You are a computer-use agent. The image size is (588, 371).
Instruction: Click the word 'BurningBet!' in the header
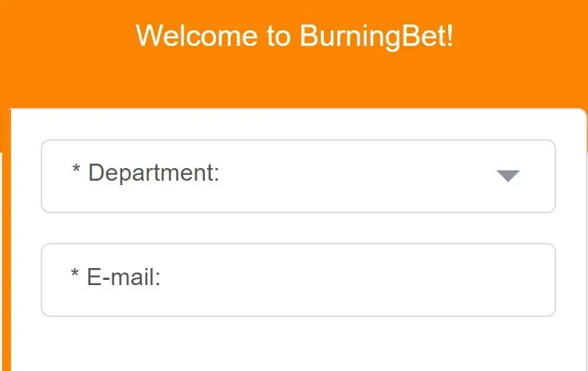376,36
